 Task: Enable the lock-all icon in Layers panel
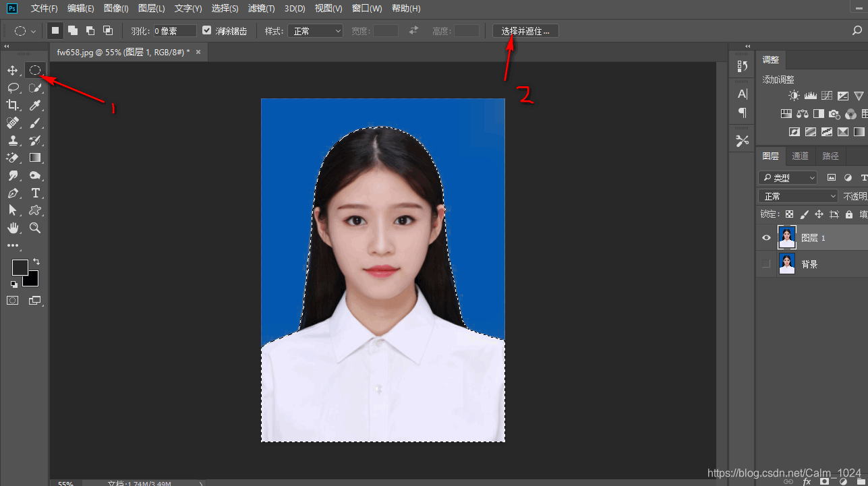(x=849, y=213)
